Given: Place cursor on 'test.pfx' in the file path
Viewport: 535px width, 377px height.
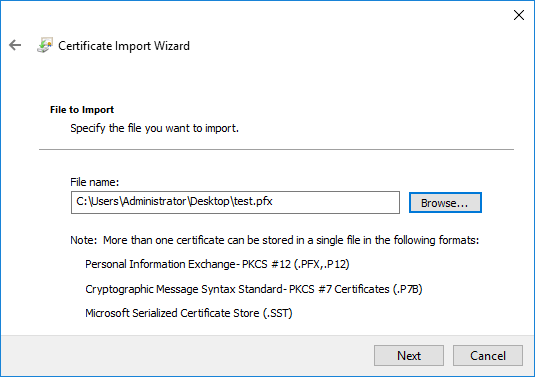Looking at the screenshot, I should click(x=253, y=201).
